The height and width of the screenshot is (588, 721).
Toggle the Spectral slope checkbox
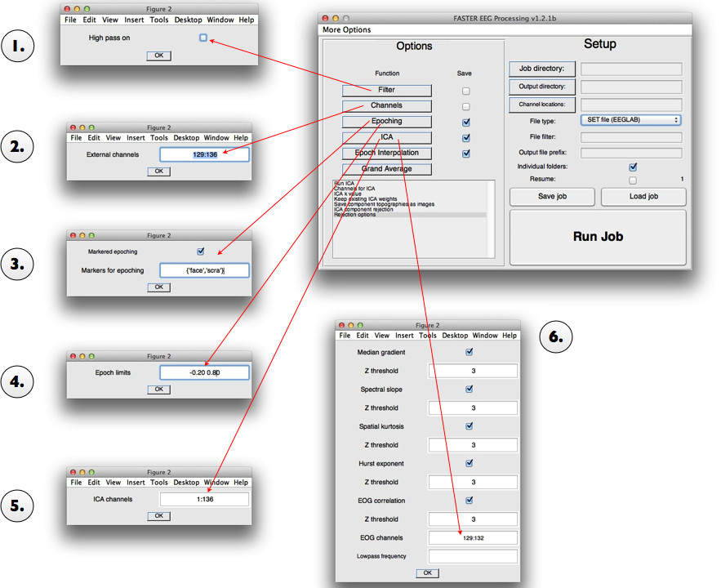click(x=469, y=389)
